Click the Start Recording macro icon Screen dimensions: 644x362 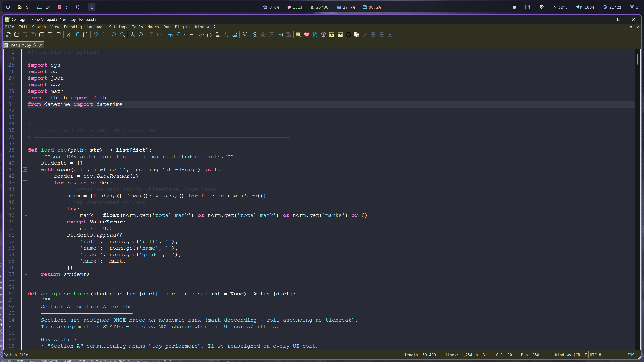coord(255,35)
